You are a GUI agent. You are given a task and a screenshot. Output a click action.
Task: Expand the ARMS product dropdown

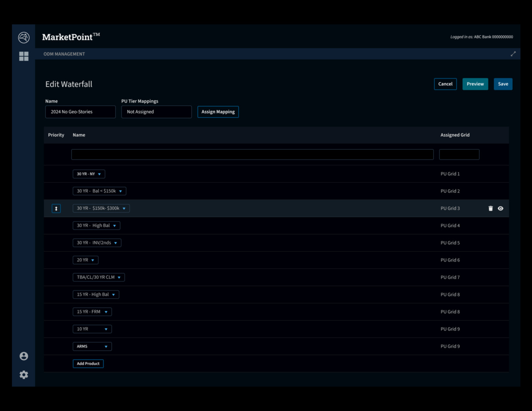(x=92, y=347)
